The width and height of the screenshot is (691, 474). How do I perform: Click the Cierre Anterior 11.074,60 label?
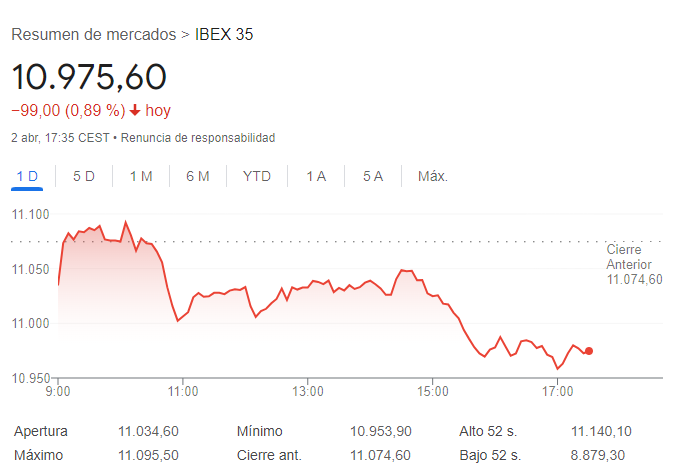click(x=634, y=264)
